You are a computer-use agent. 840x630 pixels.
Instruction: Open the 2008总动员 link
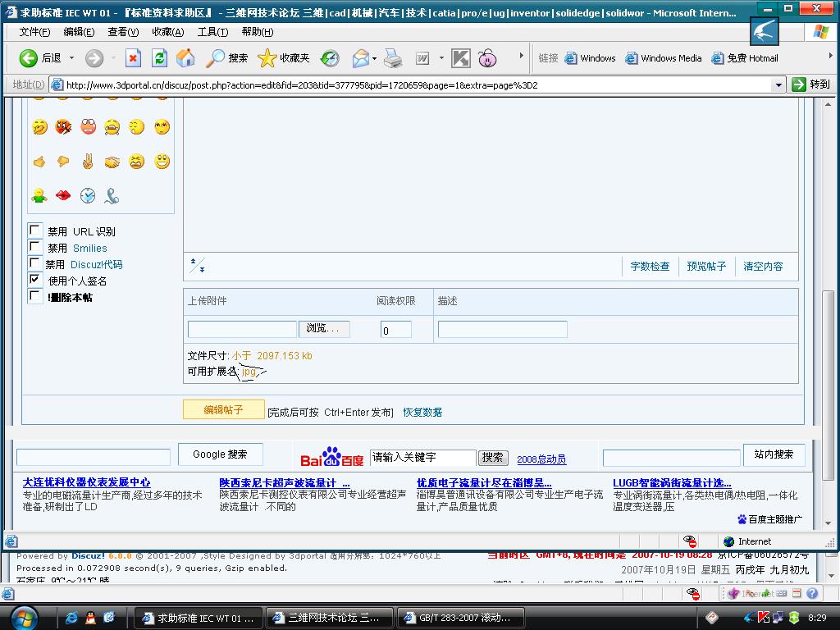pyautogui.click(x=541, y=459)
